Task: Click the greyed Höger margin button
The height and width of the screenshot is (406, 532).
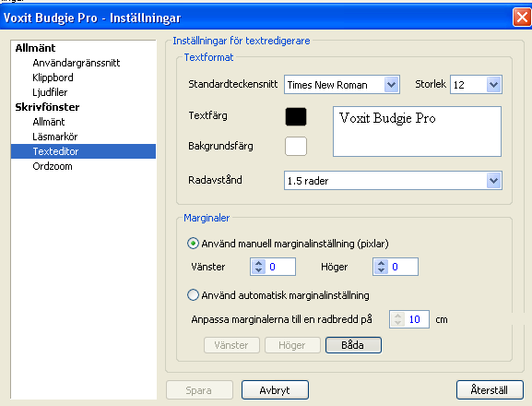Action: point(292,345)
